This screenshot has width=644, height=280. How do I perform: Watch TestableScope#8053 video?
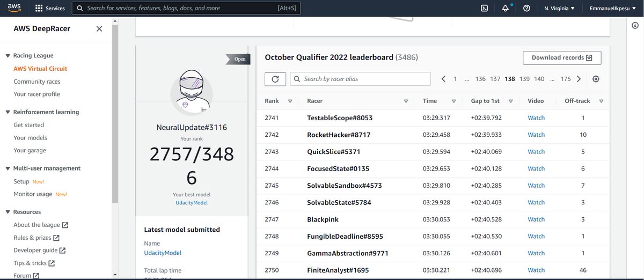point(536,118)
